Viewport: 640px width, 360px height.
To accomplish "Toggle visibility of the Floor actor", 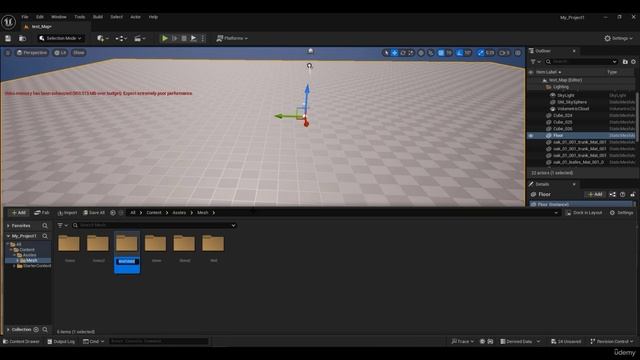I will click(531, 136).
